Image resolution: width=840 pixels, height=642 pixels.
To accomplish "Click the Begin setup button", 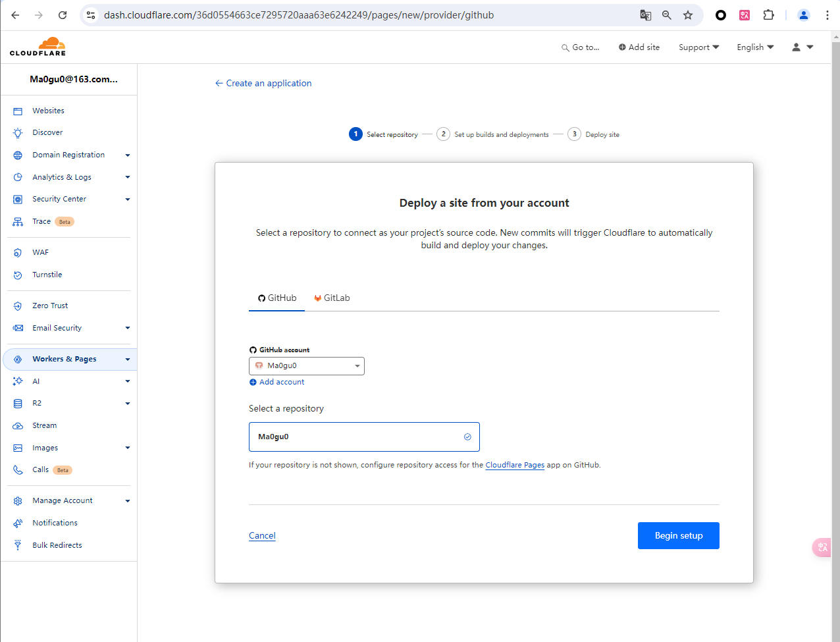I will point(679,536).
